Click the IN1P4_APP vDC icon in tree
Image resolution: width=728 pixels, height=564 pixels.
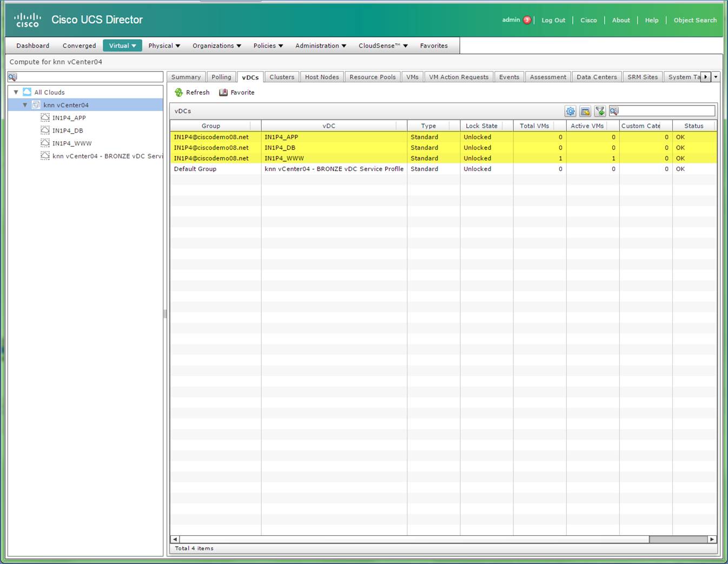pos(45,117)
